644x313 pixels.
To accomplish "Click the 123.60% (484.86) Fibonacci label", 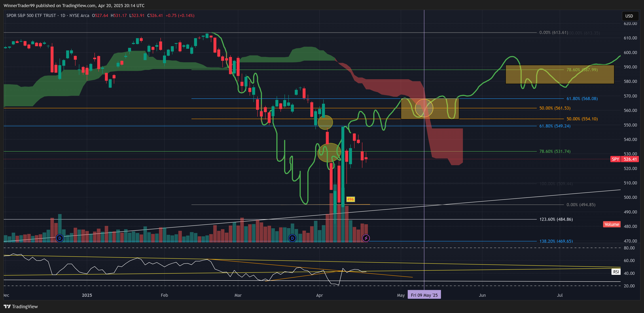I will point(556,219).
